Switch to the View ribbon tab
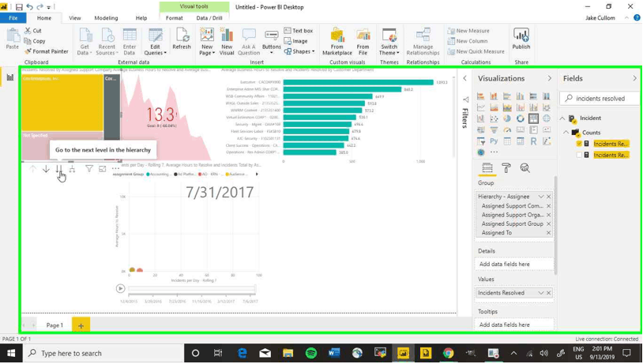Viewport: 643px width, 364px height. click(x=74, y=18)
